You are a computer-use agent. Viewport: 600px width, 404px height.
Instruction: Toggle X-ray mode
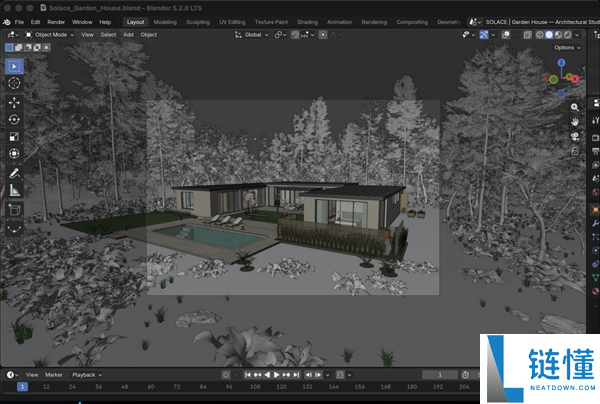tap(527, 35)
